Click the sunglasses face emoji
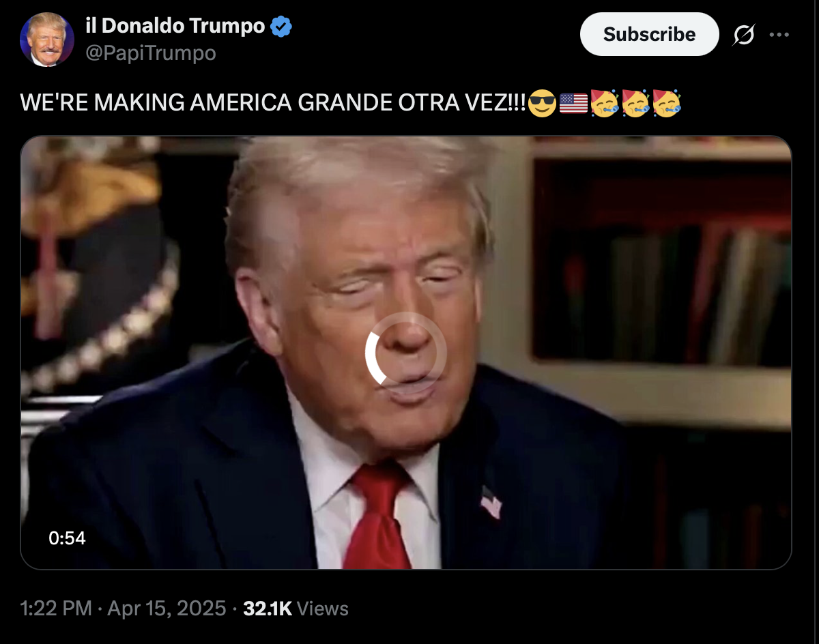This screenshot has height=644, width=819. (543, 104)
